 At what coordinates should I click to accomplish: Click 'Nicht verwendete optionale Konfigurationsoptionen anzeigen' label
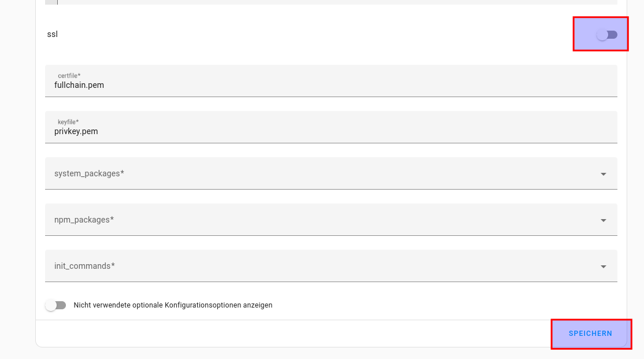173,305
